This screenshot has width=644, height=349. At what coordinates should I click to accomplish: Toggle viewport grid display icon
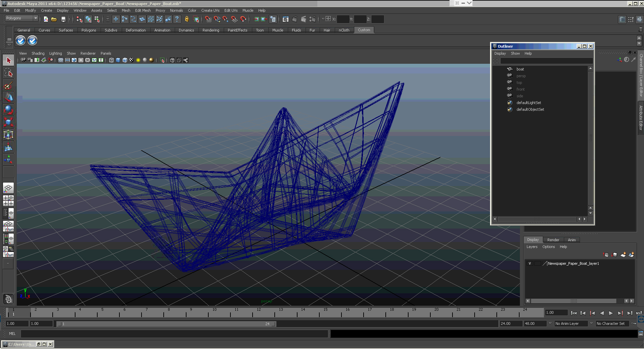(61, 60)
